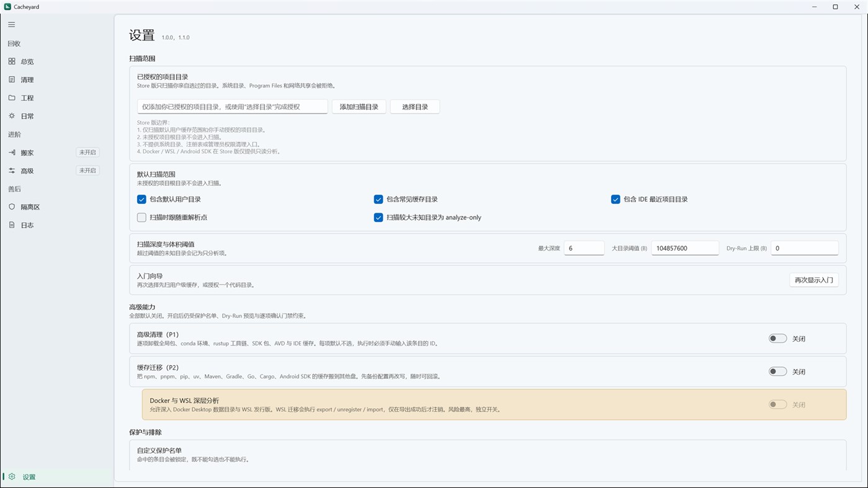Viewport: 868px width, 488px height.
Task: Turn on 高级清理 (P1) switch
Action: [x=777, y=339]
